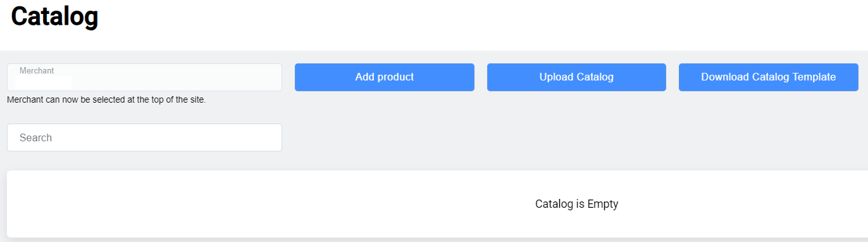
Task: Activate the catalog search box
Action: click(x=144, y=137)
